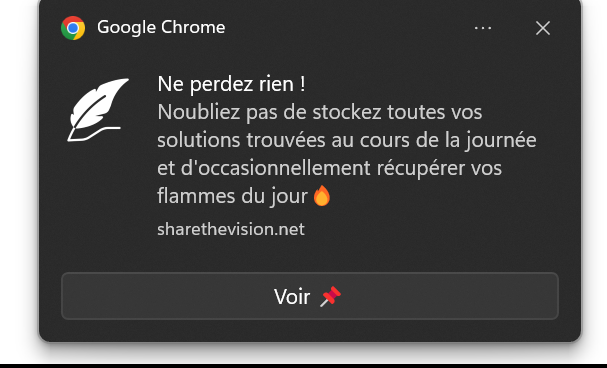Select the 'Voir' action button
Viewport: 607px width, 368px height.
click(x=310, y=296)
